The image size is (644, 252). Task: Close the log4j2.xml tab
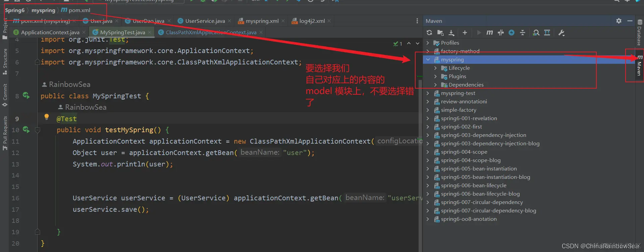tap(329, 21)
